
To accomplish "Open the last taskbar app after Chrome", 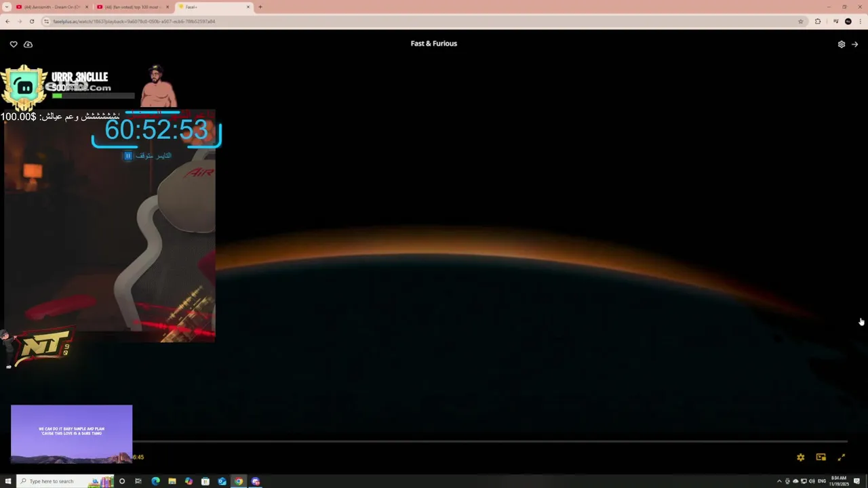I will click(256, 481).
